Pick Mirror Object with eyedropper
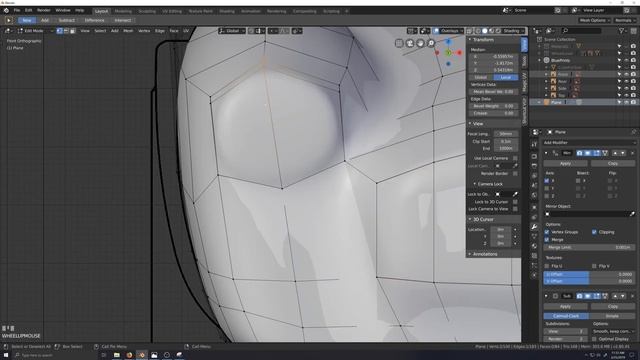 point(632,214)
